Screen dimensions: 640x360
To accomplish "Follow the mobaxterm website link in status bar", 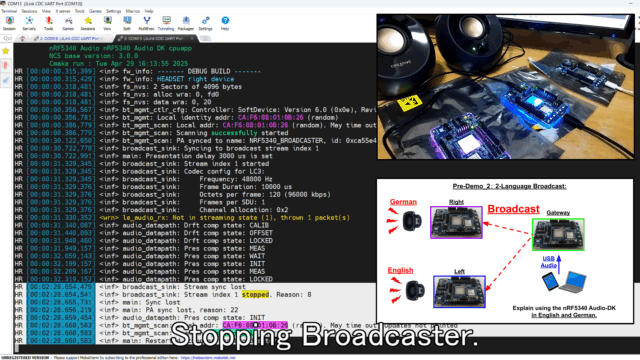I will point(208,358).
